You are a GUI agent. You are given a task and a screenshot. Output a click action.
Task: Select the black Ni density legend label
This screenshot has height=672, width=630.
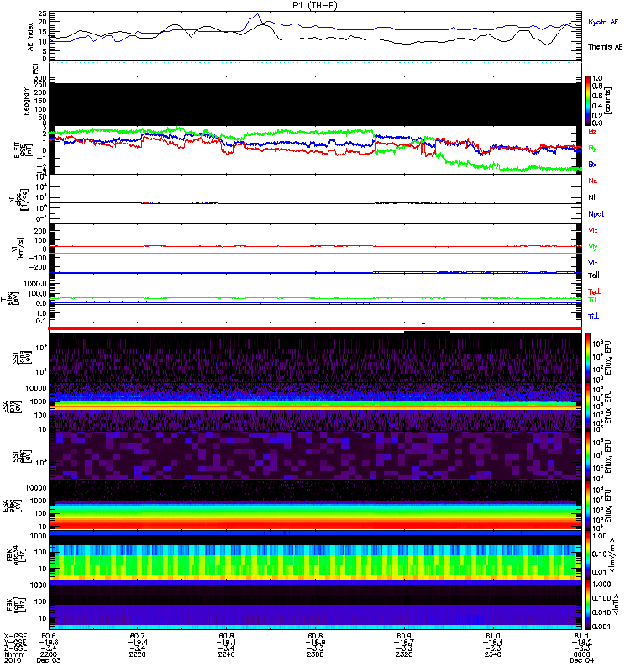[x=591, y=197]
